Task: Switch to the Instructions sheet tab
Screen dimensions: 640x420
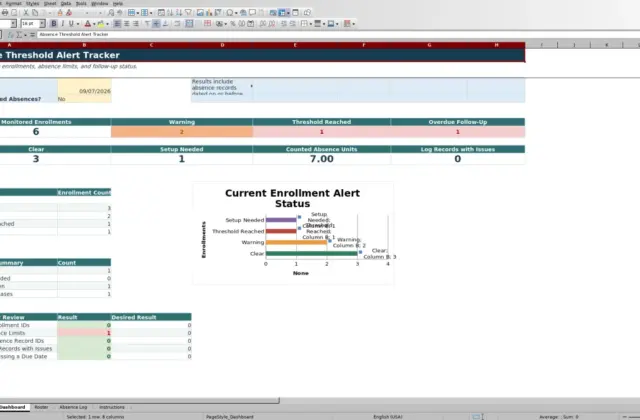Action: 111,407
